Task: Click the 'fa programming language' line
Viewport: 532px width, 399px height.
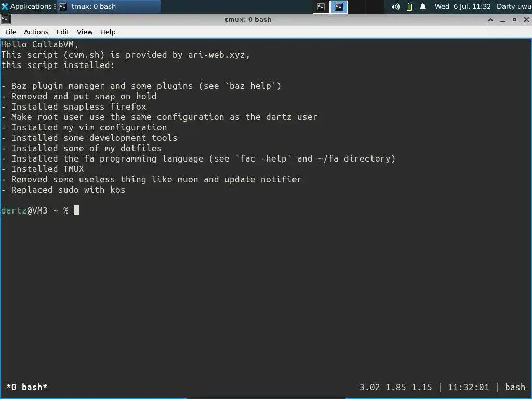Action: point(198,159)
